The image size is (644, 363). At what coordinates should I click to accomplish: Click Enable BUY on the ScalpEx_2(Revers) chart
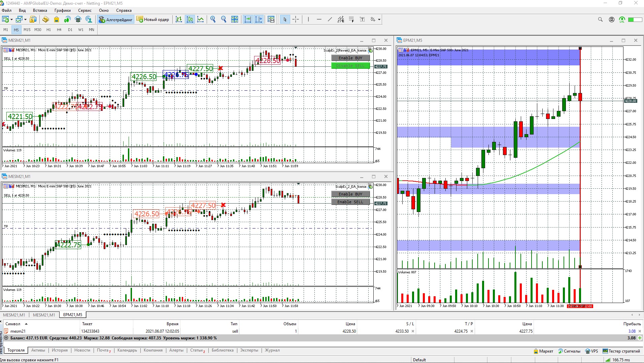(350, 58)
